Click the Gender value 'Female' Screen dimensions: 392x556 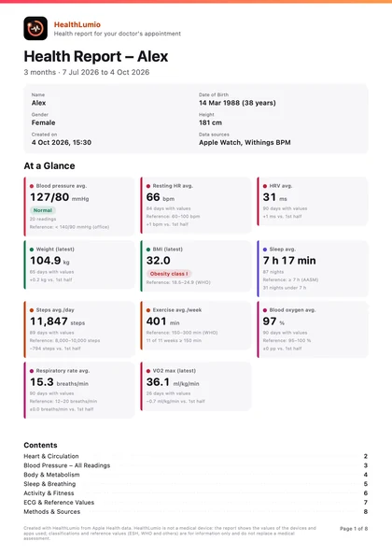[43, 122]
